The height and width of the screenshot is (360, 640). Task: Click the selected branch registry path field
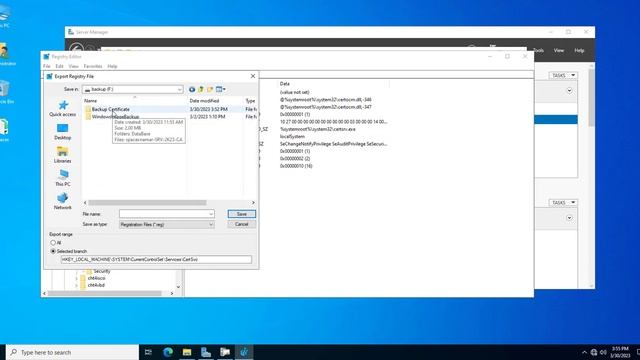156,260
